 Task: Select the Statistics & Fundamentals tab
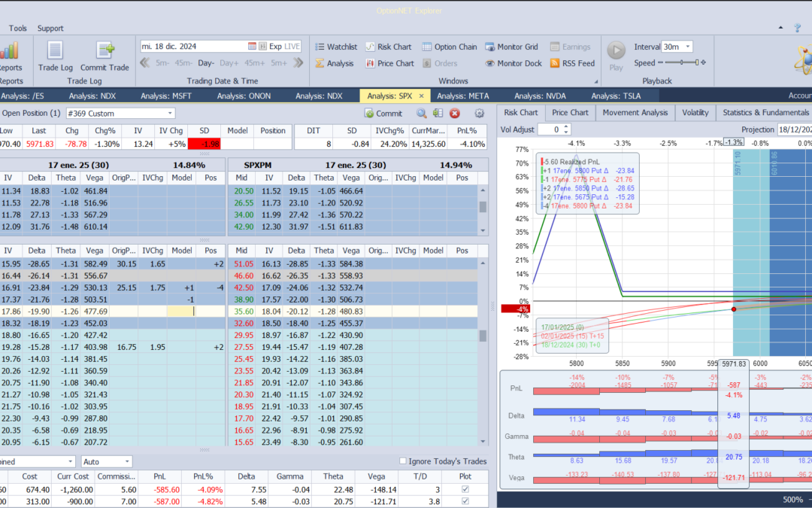coord(764,112)
